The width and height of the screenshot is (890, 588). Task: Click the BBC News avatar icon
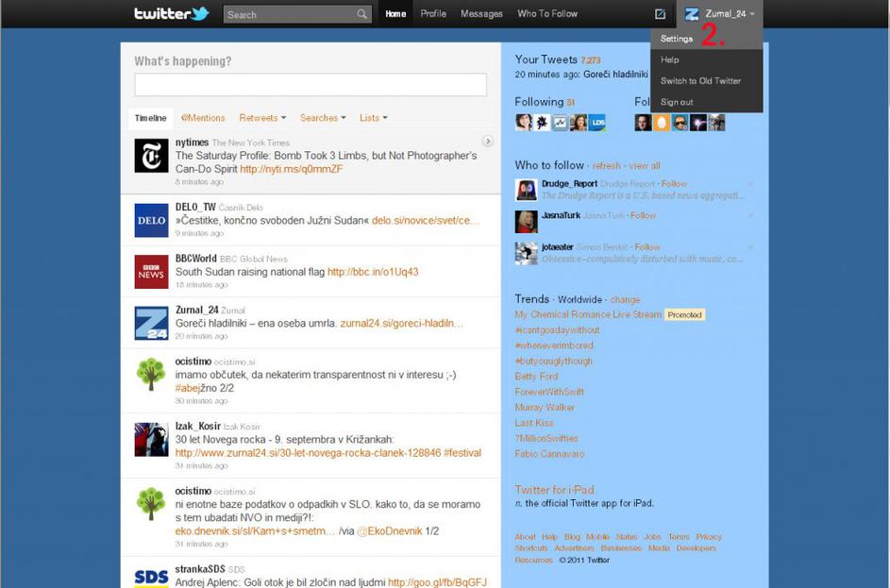(x=151, y=272)
